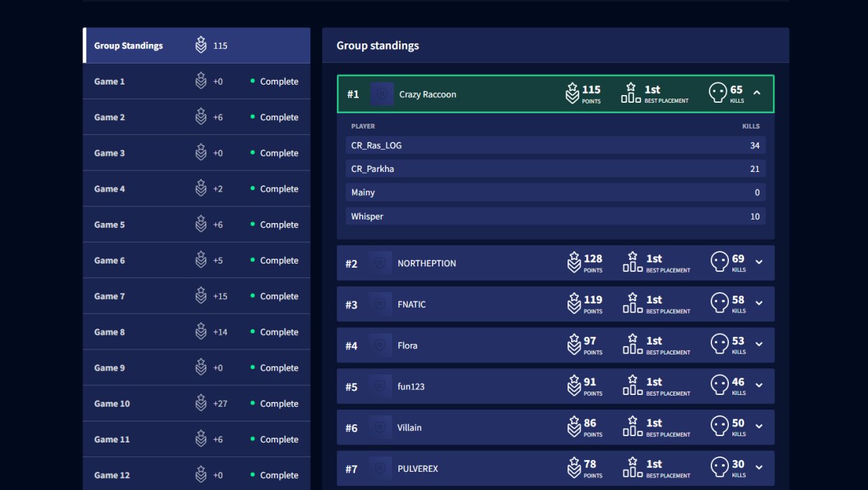Open the Group Standings sidebar tab
This screenshot has width=868, height=490.
click(196, 45)
